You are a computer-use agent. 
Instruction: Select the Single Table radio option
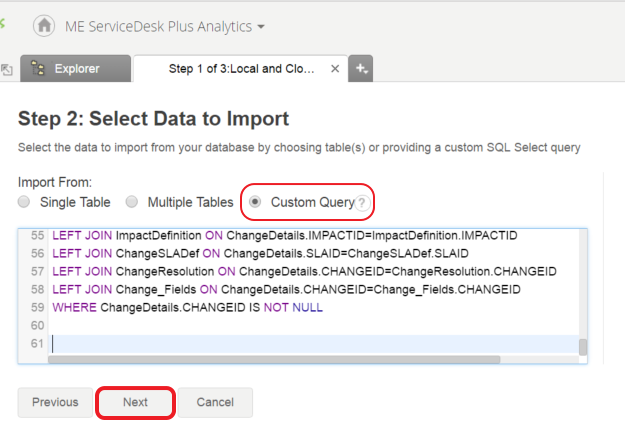coord(25,202)
